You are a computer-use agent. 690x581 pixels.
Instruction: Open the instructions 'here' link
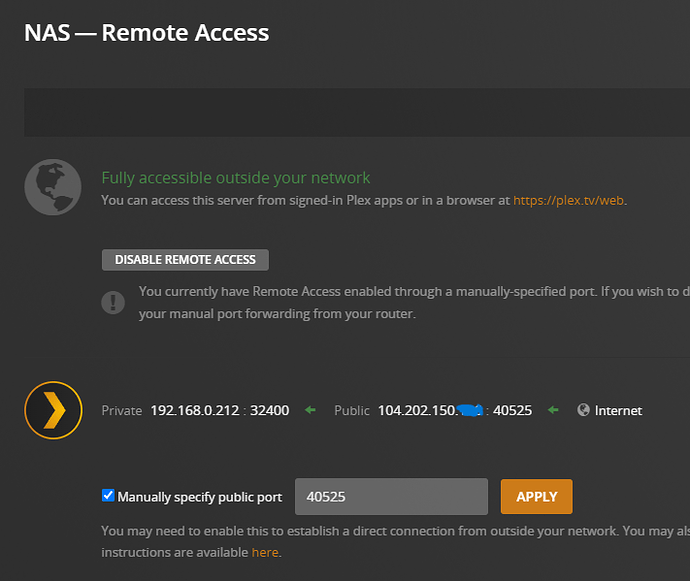click(265, 552)
